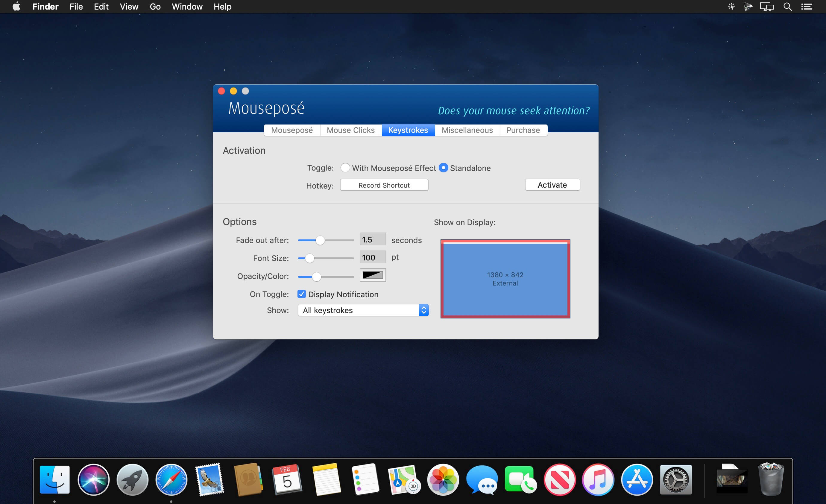Viewport: 826px width, 504px height.
Task: Open the Edit menu
Action: [x=101, y=7]
